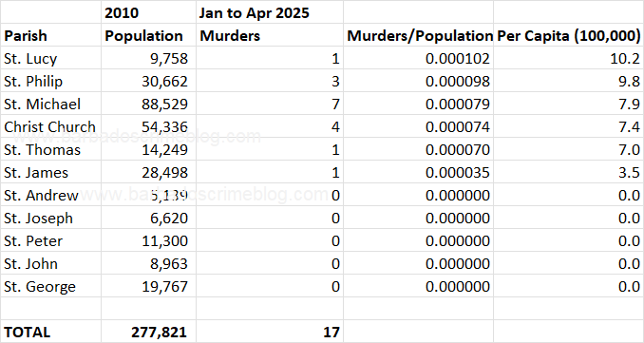
Task: Click the "St. Lucy" parish cell
Action: pyautogui.click(x=50, y=58)
